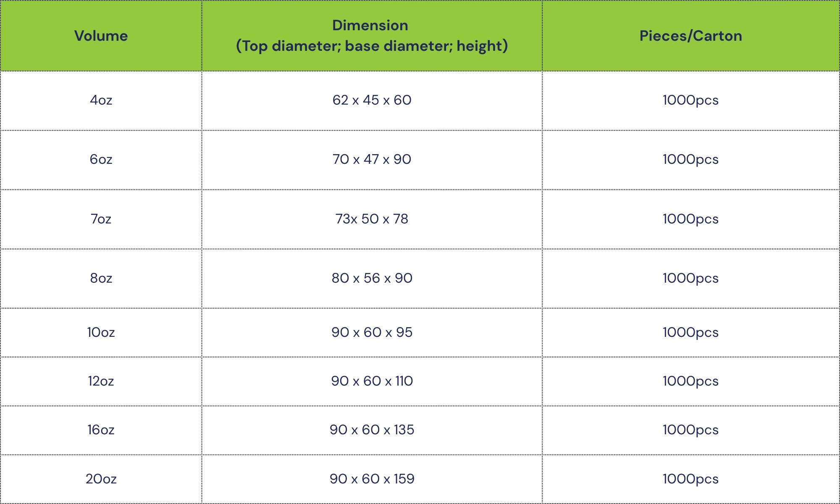The width and height of the screenshot is (840, 504).
Task: Select the 10oz volume cell
Action: pyautogui.click(x=101, y=333)
